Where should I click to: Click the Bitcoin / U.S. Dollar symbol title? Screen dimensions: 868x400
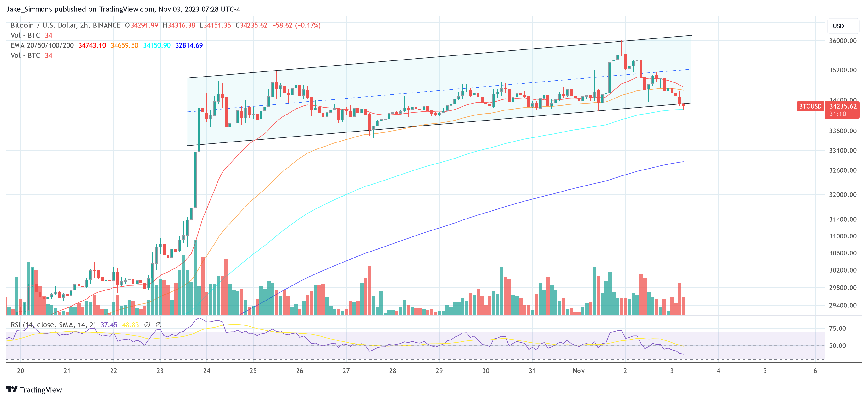pyautogui.click(x=65, y=25)
